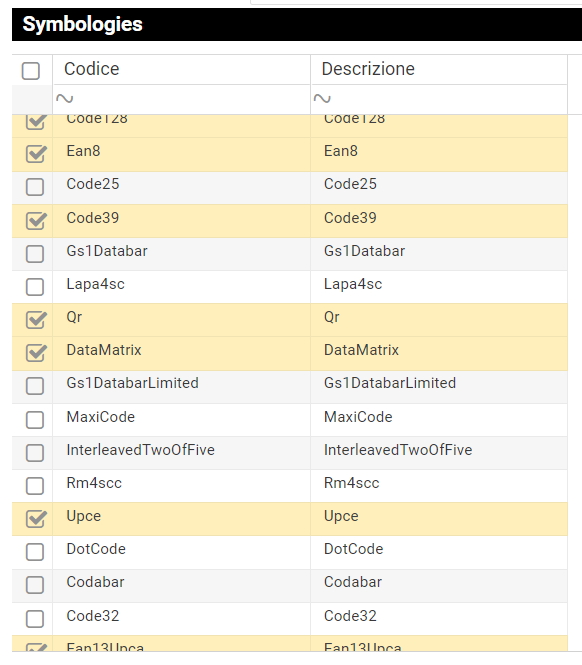The image size is (582, 665).
Task: Tick the Lapa4sc row checkbox
Action: click(35, 287)
